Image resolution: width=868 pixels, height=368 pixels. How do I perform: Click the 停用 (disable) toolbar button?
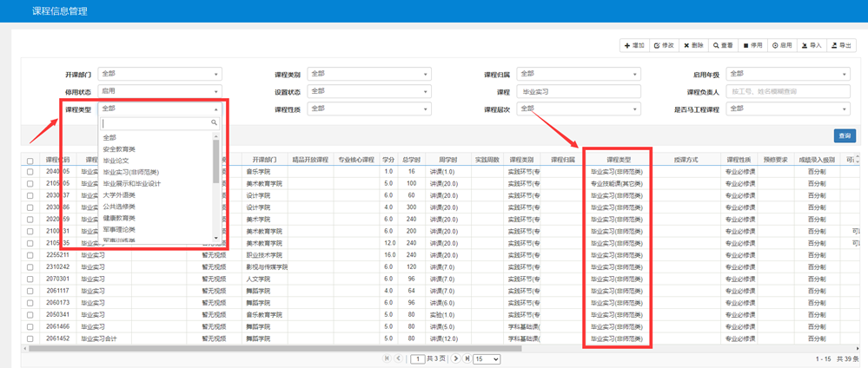click(x=752, y=45)
